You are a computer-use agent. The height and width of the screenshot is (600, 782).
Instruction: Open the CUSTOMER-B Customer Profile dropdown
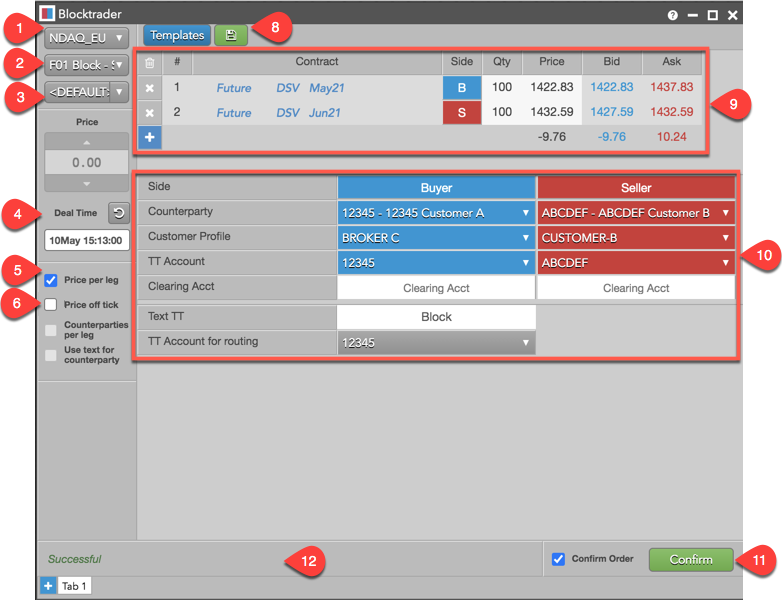click(x=636, y=238)
